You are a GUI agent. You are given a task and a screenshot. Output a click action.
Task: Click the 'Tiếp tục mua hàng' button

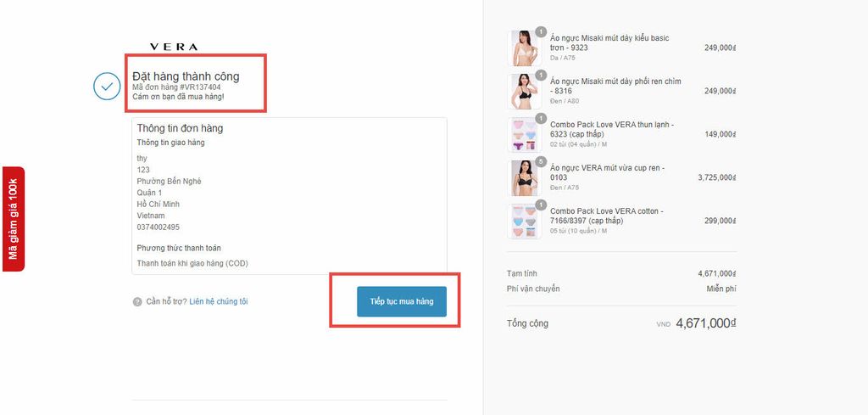tap(402, 301)
